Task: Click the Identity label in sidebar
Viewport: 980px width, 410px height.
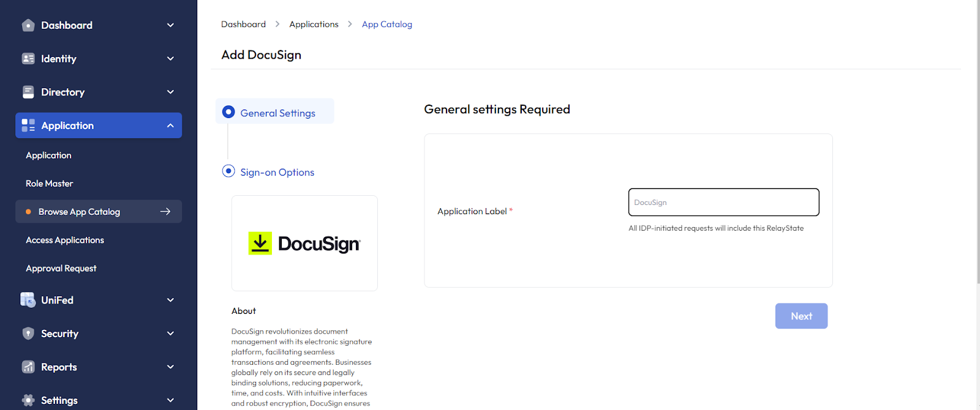Action: [x=59, y=59]
